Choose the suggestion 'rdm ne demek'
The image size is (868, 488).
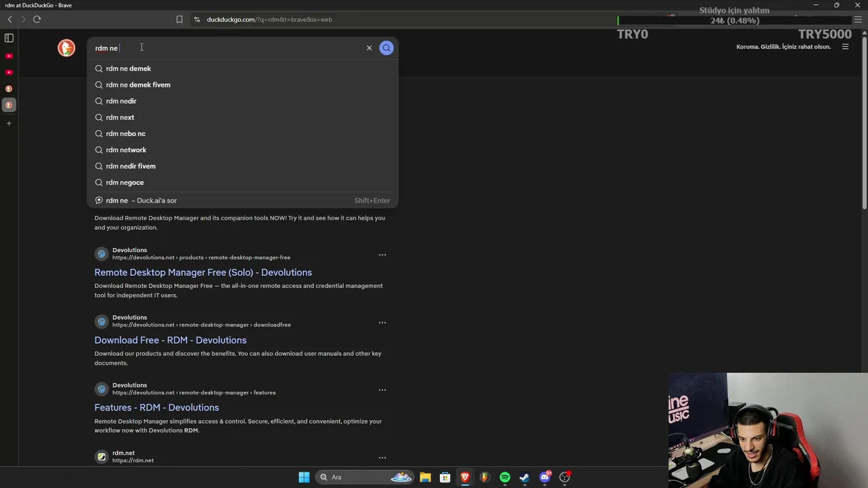pyautogui.click(x=243, y=68)
